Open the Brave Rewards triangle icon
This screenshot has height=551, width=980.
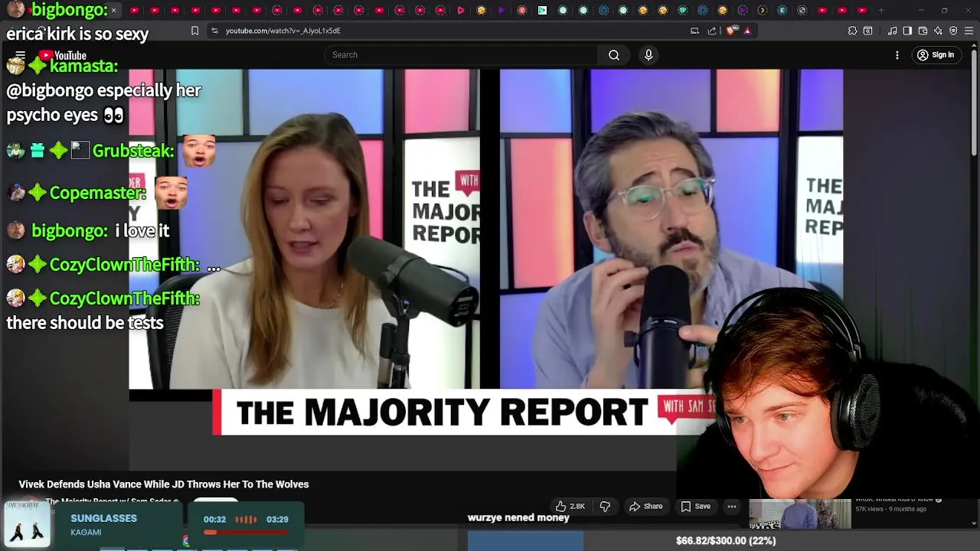(747, 31)
